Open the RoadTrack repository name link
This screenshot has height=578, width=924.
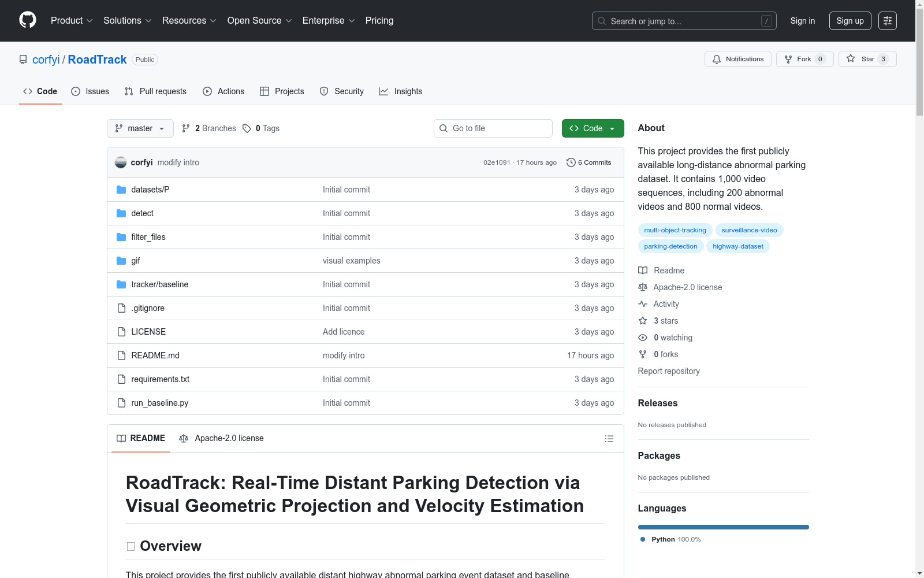click(x=97, y=60)
